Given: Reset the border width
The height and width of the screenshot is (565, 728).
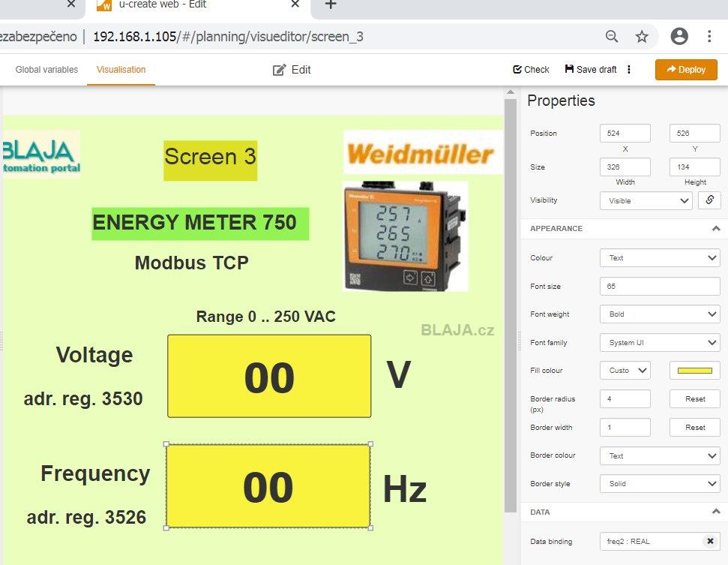Looking at the screenshot, I should (x=694, y=427).
